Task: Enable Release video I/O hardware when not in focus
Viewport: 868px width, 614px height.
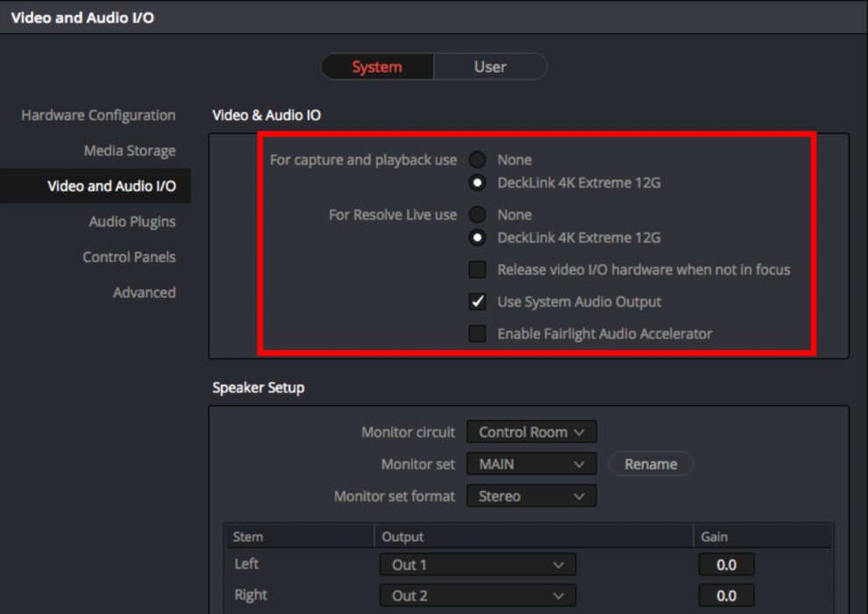Action: point(477,269)
